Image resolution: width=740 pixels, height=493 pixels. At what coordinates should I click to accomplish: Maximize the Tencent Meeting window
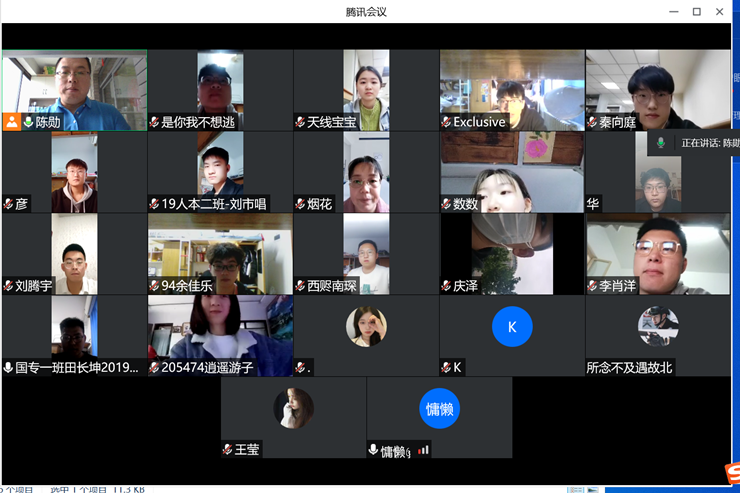coord(697,12)
